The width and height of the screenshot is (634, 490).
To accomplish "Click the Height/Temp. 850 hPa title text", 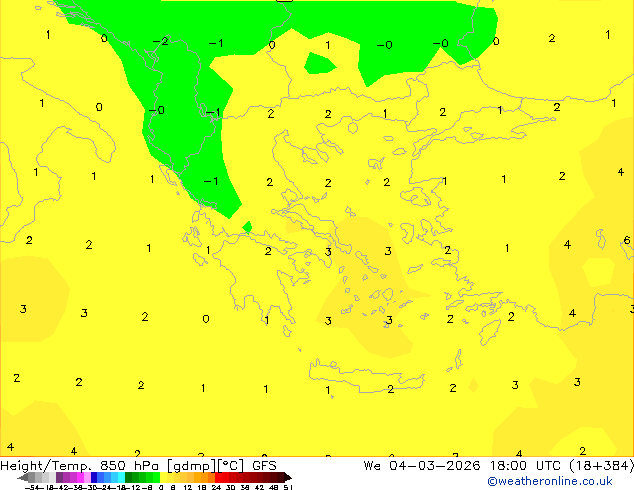I will 80,466.
